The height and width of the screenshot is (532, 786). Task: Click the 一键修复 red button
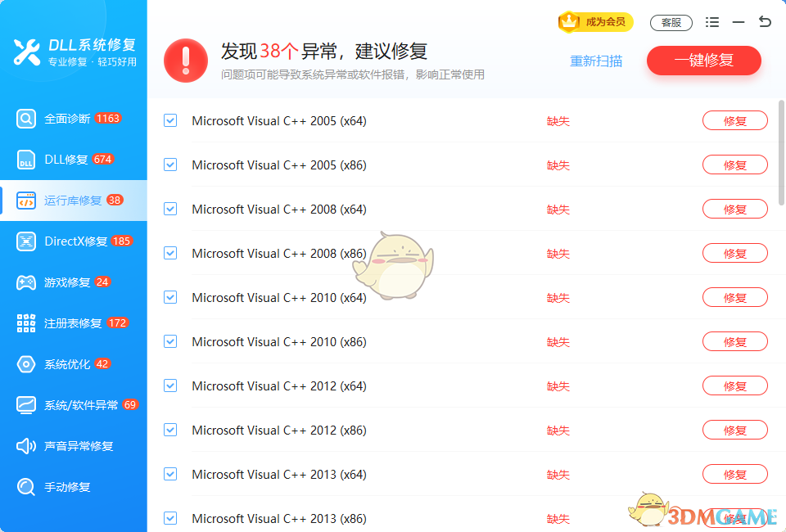tap(703, 61)
